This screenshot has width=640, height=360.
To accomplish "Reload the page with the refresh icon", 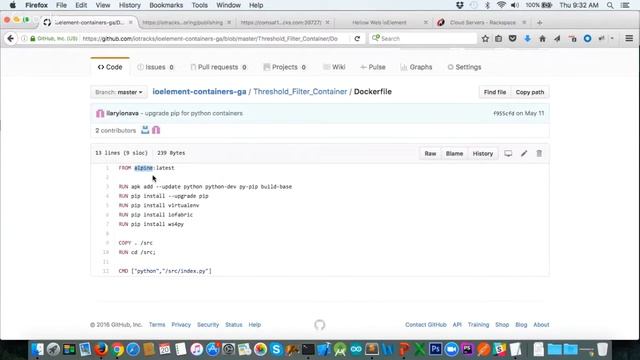I will [x=357, y=38].
